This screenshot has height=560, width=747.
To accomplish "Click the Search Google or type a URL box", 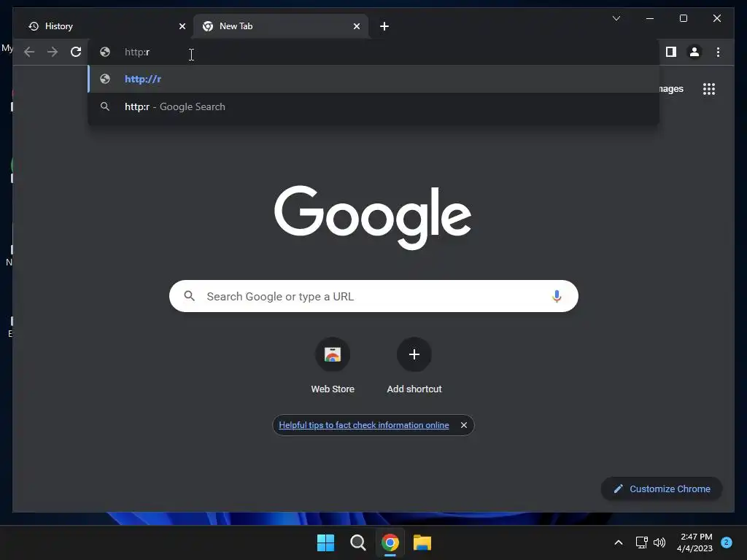I will click(373, 296).
